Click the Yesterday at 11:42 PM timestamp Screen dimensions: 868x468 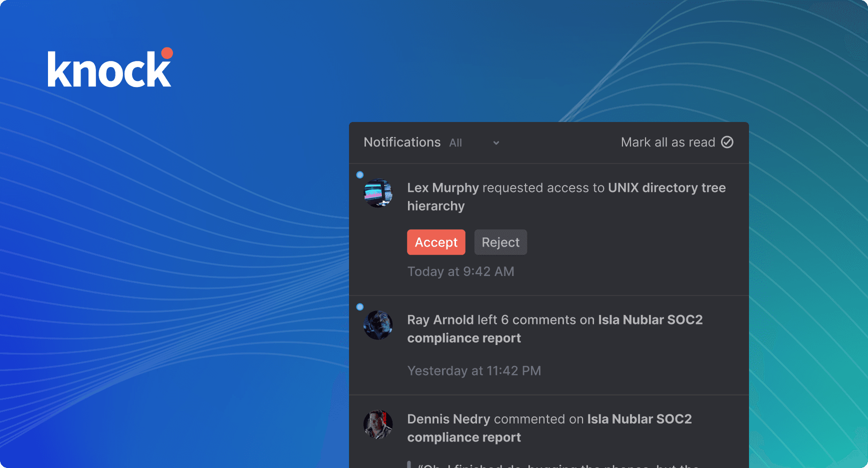tap(474, 371)
